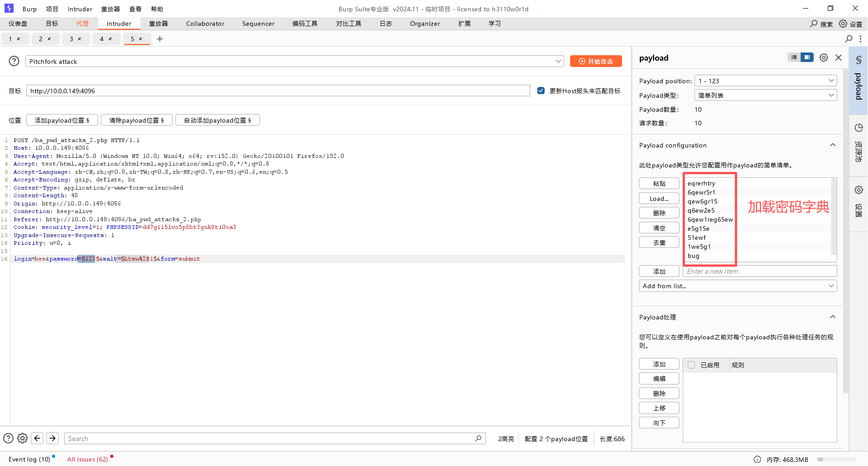This screenshot has width=868, height=466.
Task: Click 清空 clear list button
Action: tap(659, 228)
